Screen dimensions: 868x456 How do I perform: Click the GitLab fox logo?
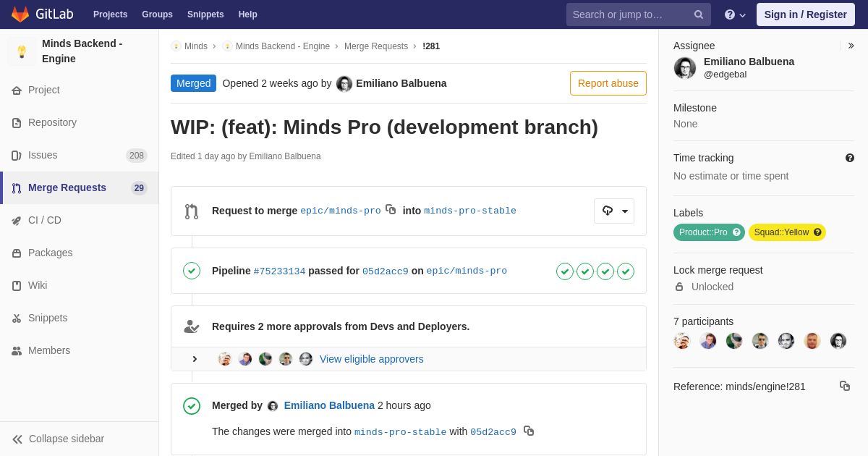tap(20, 14)
